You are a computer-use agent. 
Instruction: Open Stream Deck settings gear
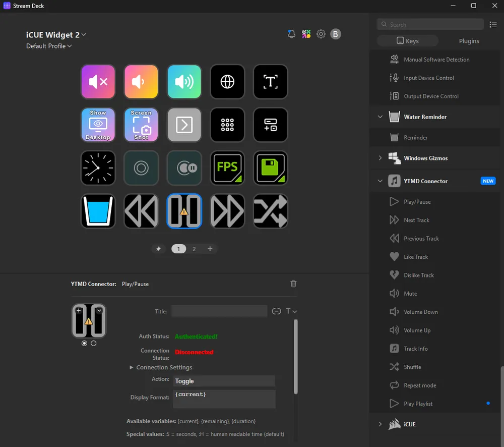(x=321, y=34)
